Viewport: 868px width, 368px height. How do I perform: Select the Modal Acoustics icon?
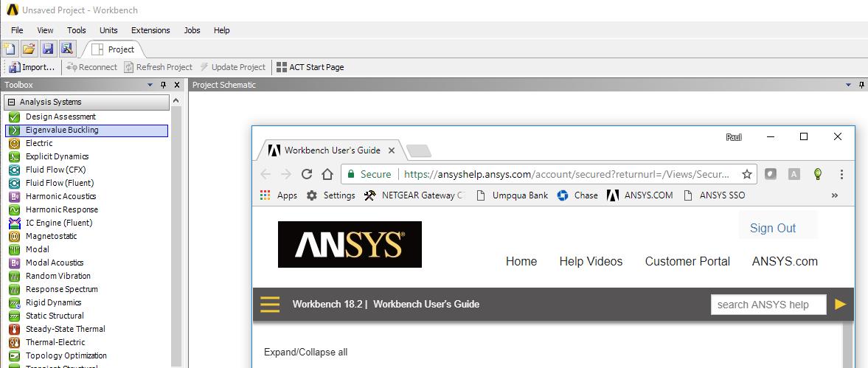pos(15,263)
